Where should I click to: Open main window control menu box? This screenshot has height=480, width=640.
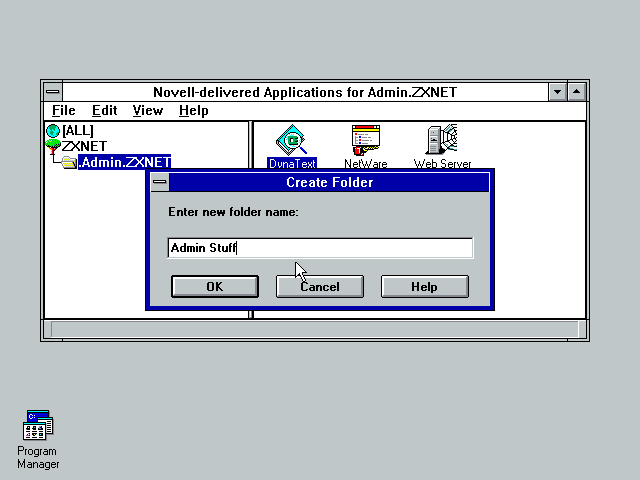coord(53,92)
